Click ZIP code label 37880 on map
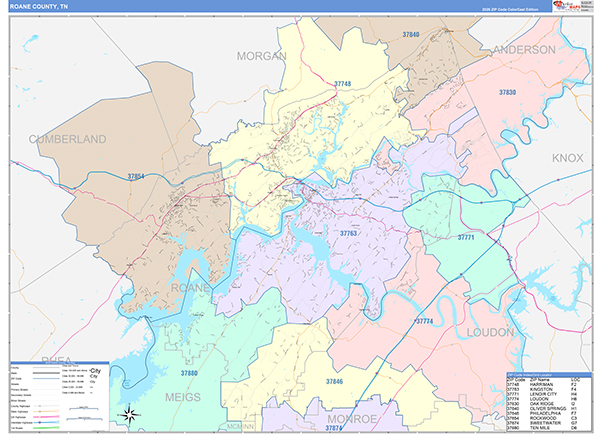 coord(189,373)
